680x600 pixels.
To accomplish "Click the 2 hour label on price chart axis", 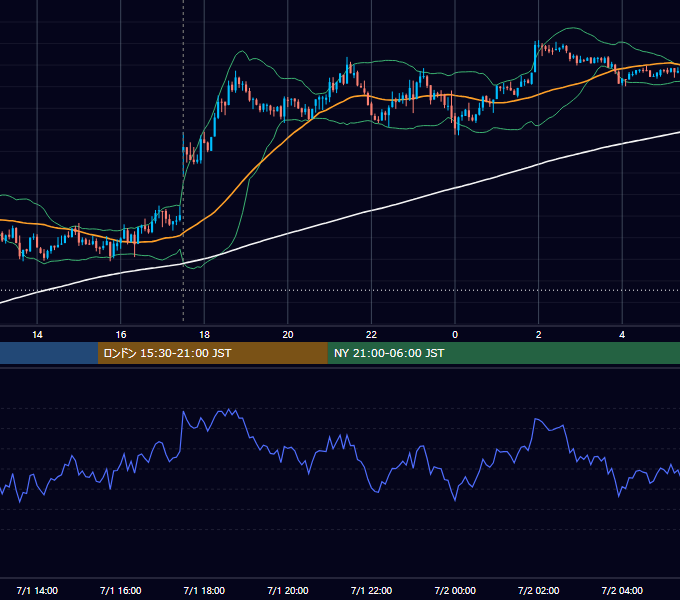I will (539, 335).
